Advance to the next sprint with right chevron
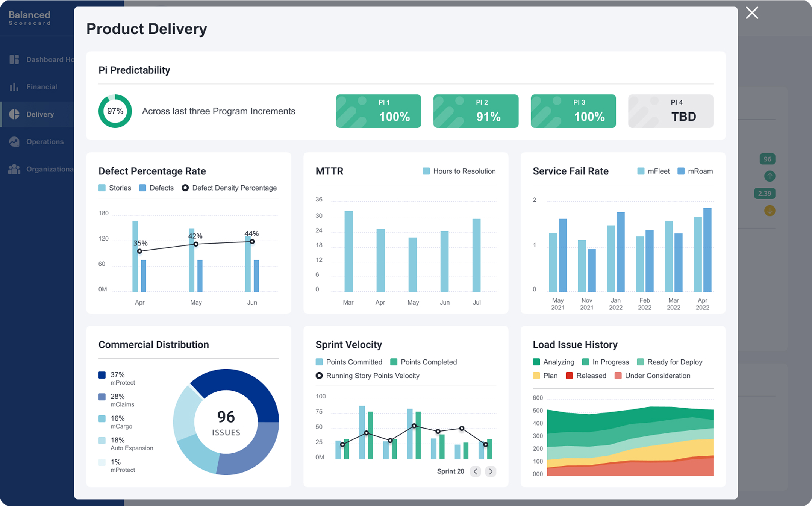The width and height of the screenshot is (812, 506). tap(491, 471)
